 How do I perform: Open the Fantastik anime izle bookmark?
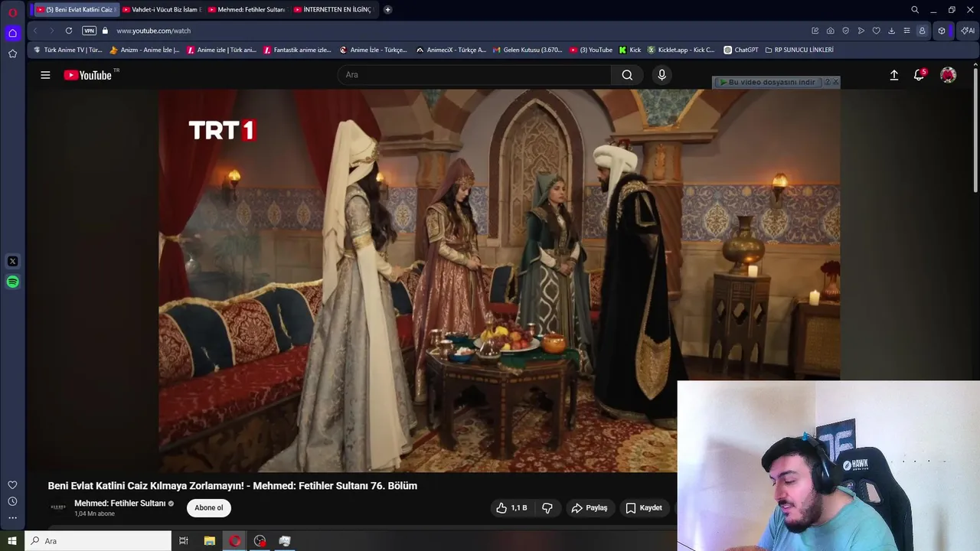(297, 50)
